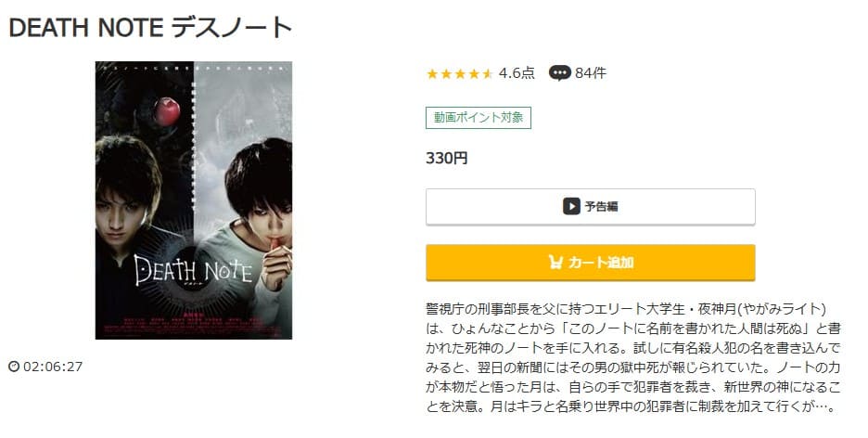Click the DEATH NOTE デスノート page title
The width and height of the screenshot is (868, 438).
(150, 28)
